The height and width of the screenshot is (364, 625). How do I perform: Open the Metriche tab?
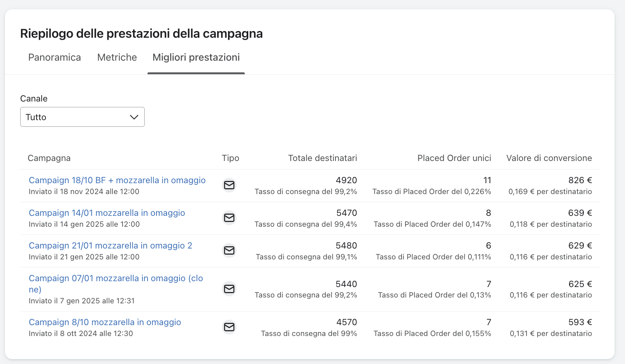click(117, 58)
